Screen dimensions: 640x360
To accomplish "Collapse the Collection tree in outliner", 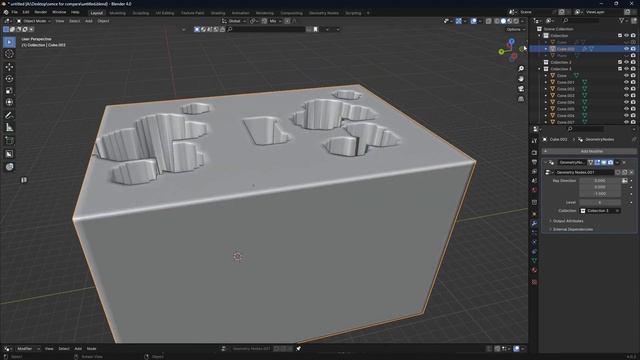I will (x=540, y=36).
